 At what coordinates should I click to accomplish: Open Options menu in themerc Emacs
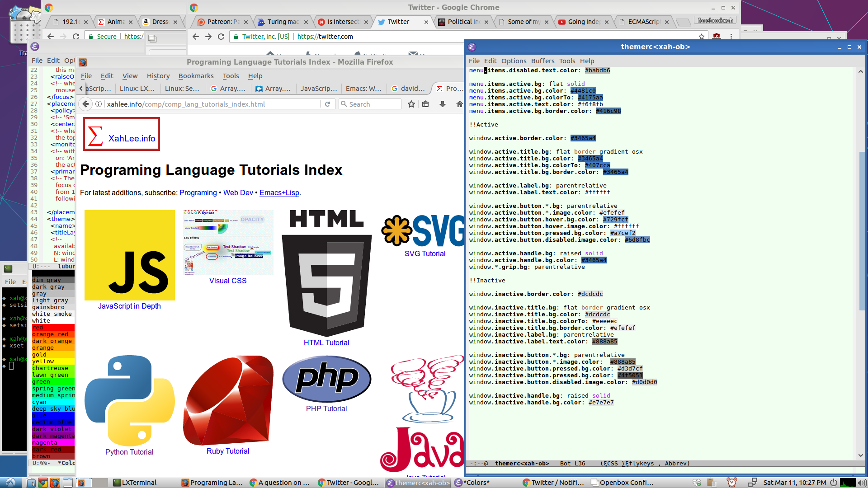click(x=514, y=61)
